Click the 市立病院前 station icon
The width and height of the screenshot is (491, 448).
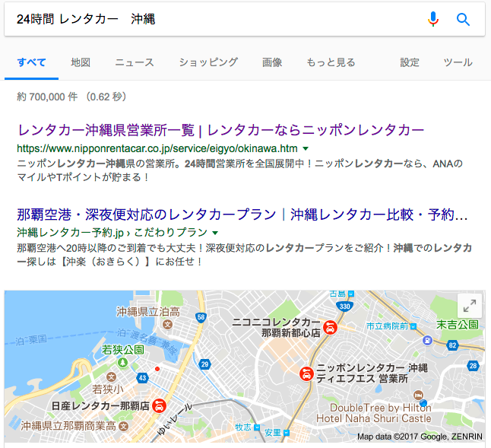point(413,326)
